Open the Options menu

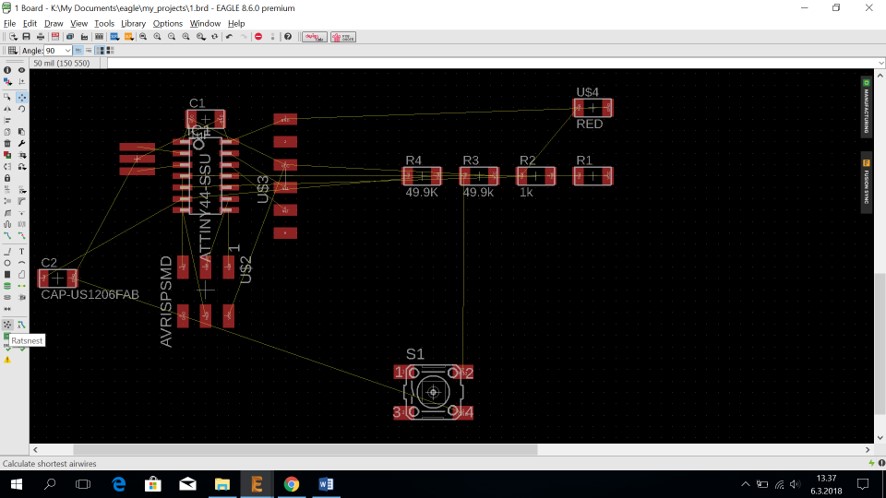pyautogui.click(x=168, y=23)
